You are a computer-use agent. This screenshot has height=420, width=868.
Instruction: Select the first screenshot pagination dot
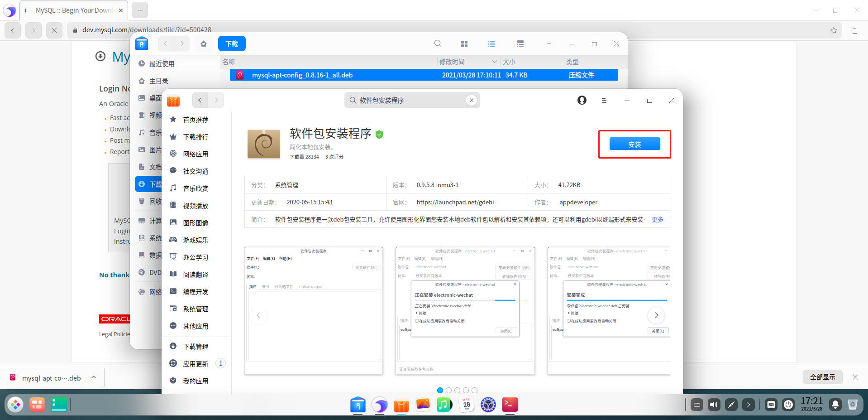coord(440,390)
